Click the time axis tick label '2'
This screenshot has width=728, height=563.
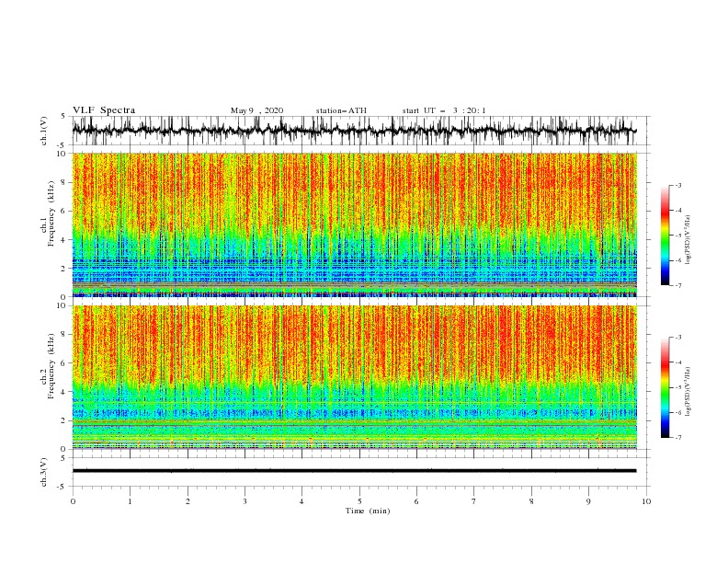tap(188, 501)
